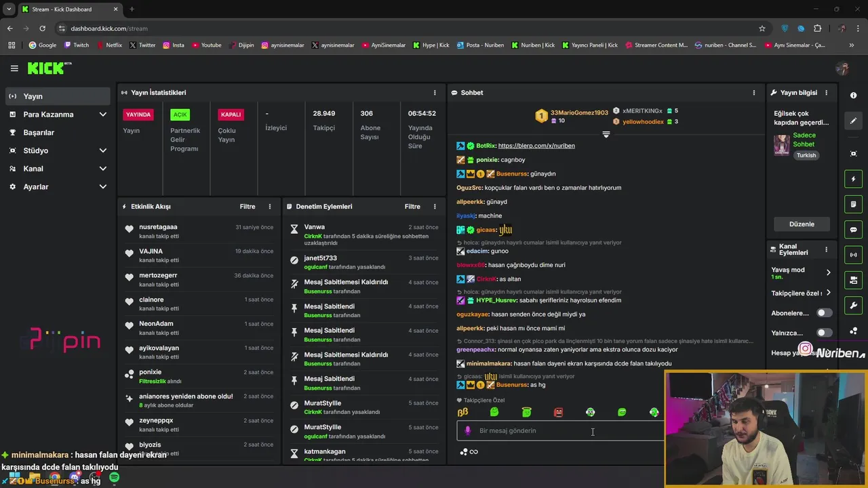Screen dimensions: 868x488
Task: Open the Twitch bookmark
Action: click(x=77, y=45)
